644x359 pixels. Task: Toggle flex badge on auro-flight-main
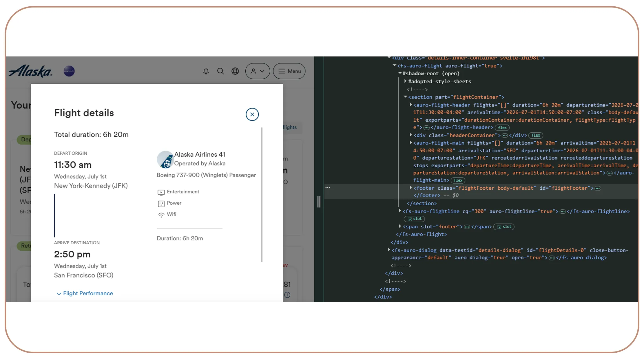458,180
